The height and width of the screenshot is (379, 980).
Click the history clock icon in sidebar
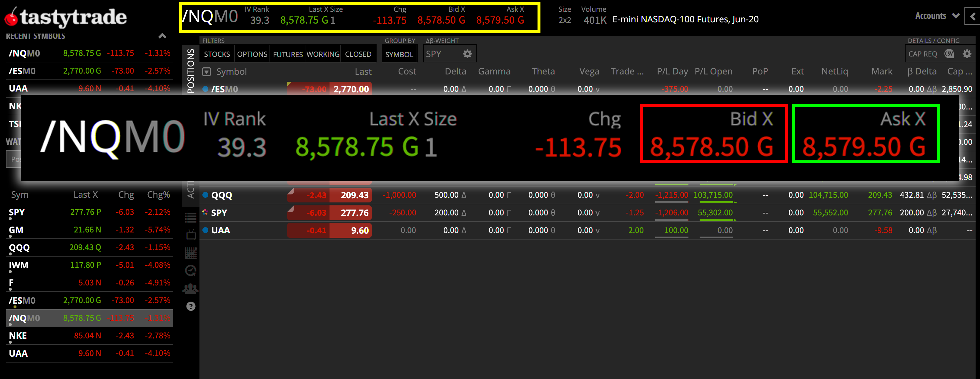coord(191,270)
